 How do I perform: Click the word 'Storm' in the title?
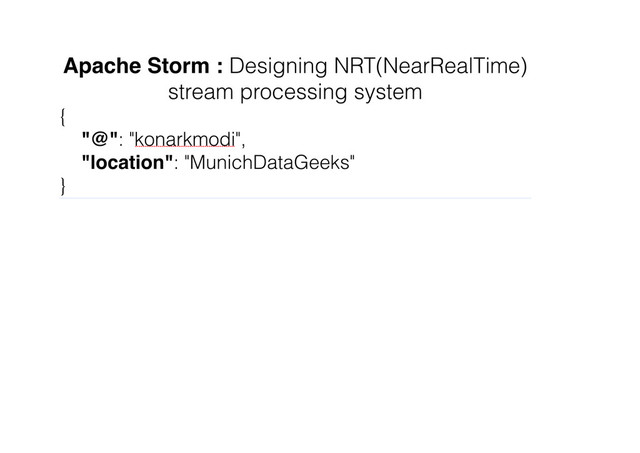click(x=178, y=66)
